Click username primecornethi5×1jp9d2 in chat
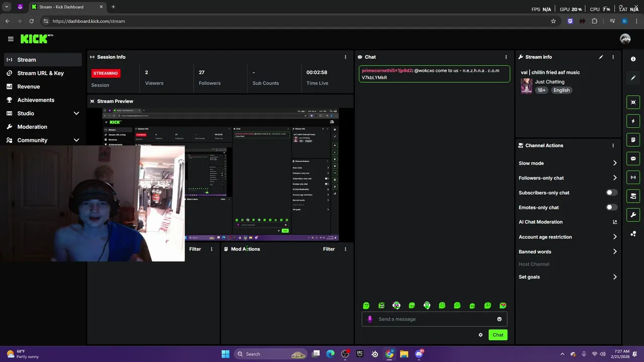The width and height of the screenshot is (644, 362). [x=387, y=71]
